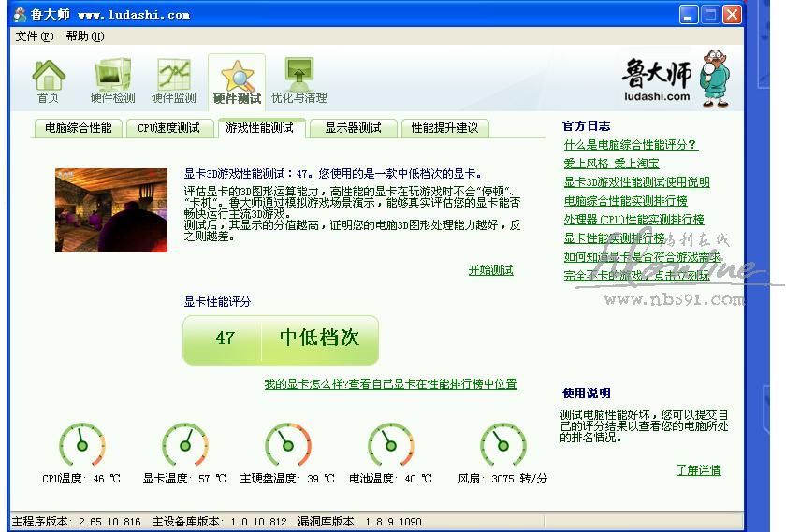The width and height of the screenshot is (786, 532).
Task: Click the 风扇 speed gauge icon
Action: click(503, 444)
